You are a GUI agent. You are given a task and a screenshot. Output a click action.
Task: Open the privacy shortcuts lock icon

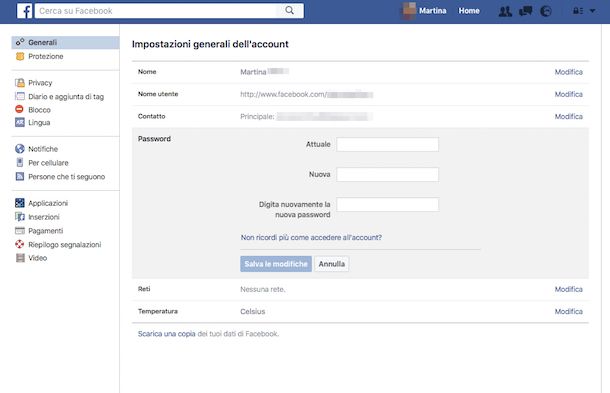[578, 11]
